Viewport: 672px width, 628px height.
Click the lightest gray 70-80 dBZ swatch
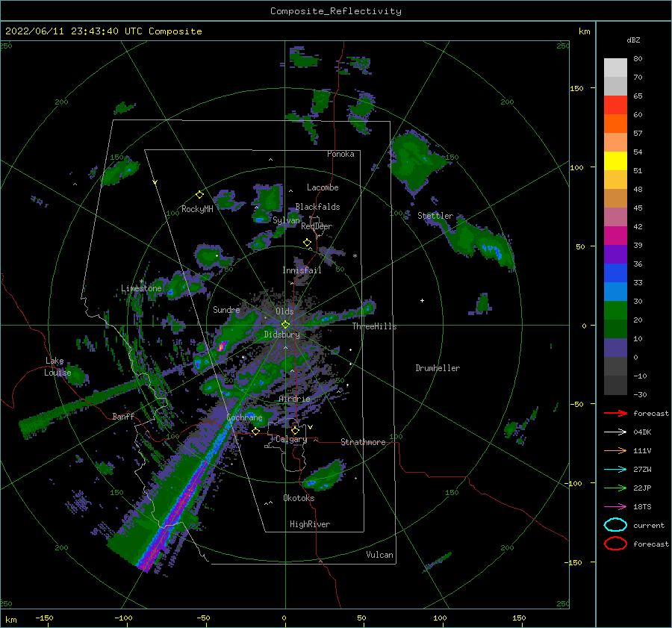pos(615,68)
